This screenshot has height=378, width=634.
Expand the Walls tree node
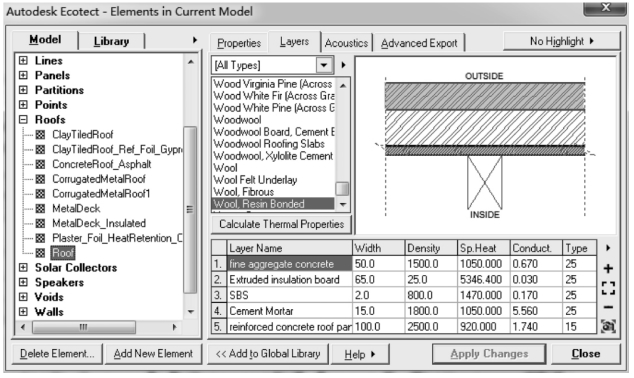point(23,312)
